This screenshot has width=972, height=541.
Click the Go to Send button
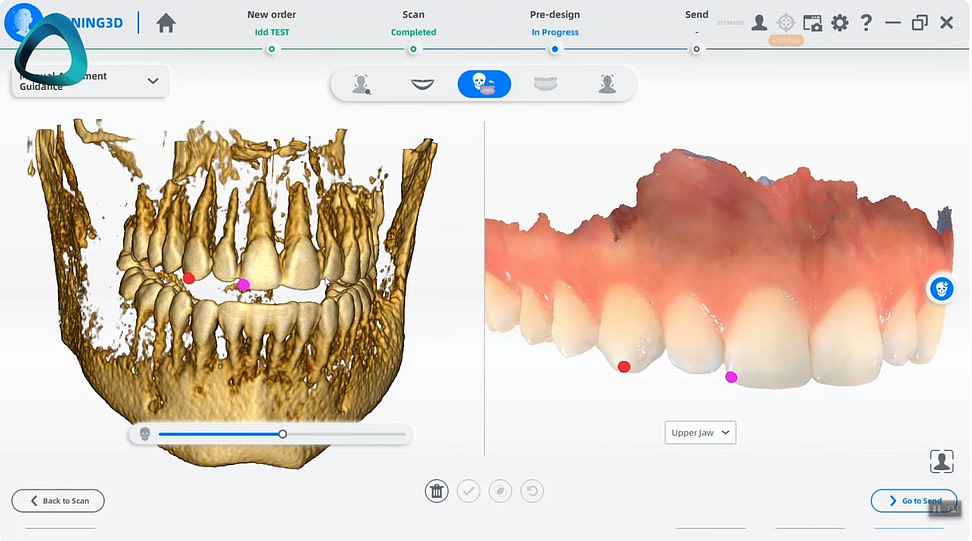tap(914, 501)
